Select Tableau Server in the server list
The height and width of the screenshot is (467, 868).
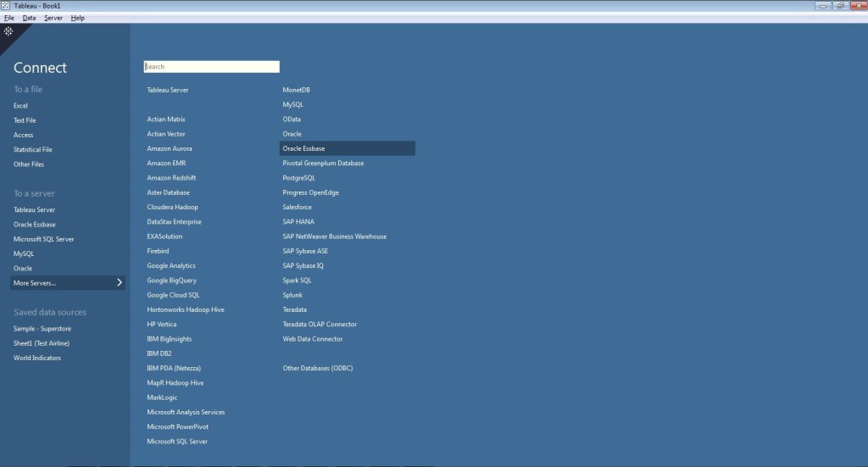(x=168, y=90)
